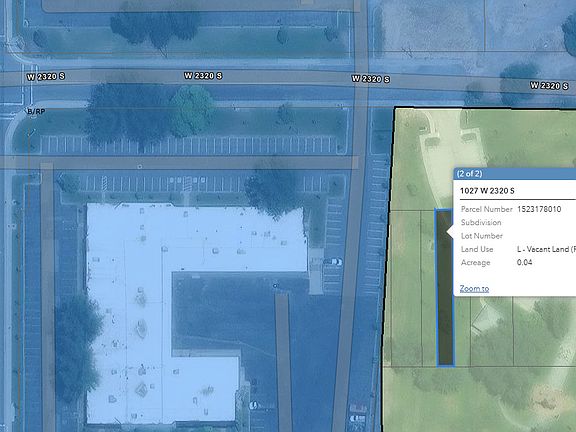The image size is (576, 432).
Task: Click the leftmost W 2320 S street label
Action: pos(46,76)
